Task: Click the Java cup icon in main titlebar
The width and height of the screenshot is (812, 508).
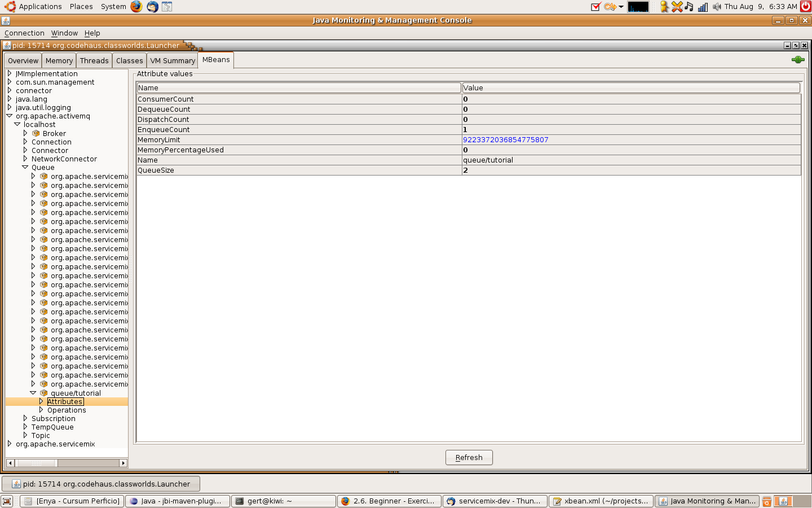Action: click(6, 21)
